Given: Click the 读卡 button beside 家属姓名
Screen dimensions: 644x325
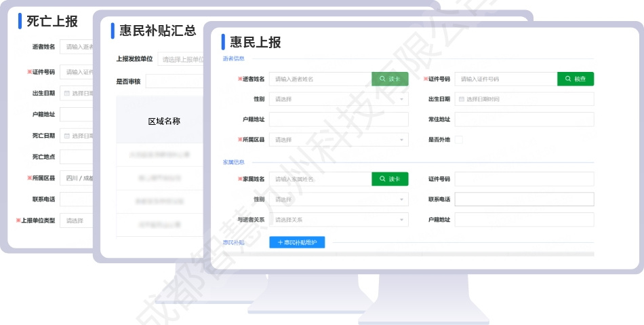Looking at the screenshot, I should pos(390,179).
